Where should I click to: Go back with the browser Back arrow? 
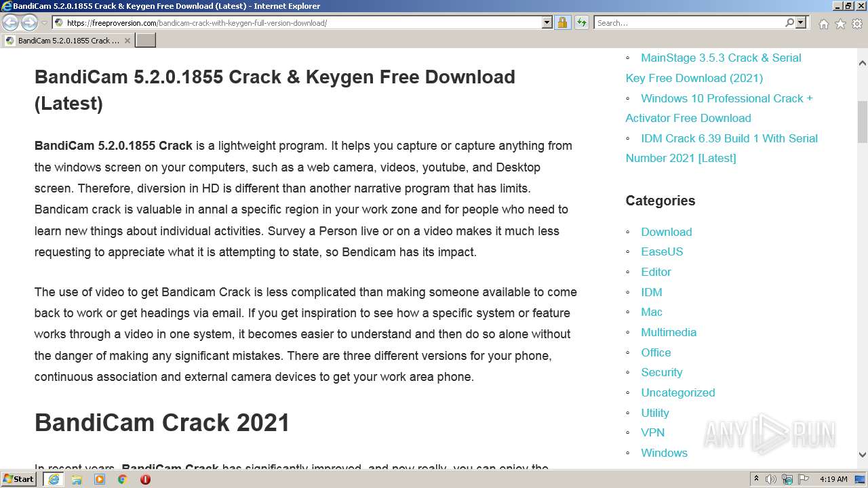coord(10,23)
